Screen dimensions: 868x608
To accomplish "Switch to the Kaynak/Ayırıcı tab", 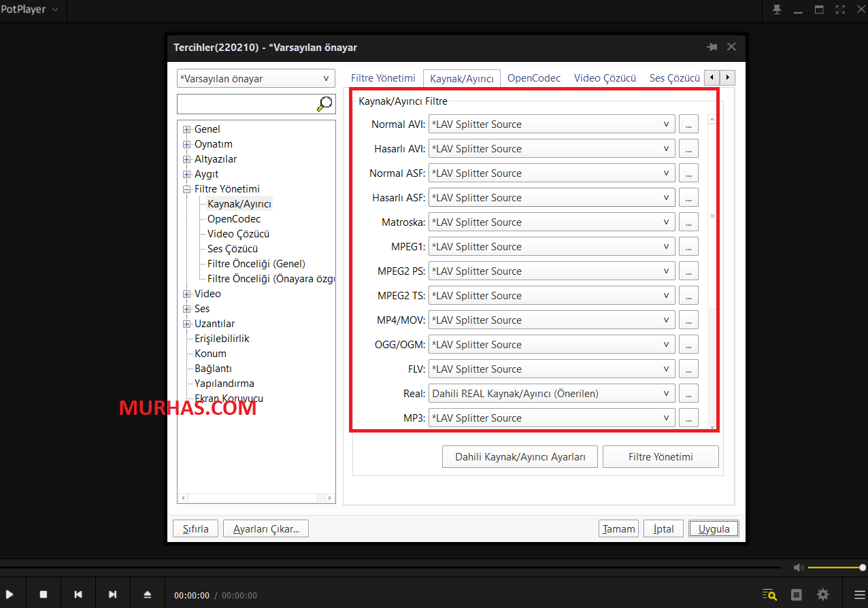I will 462,79.
